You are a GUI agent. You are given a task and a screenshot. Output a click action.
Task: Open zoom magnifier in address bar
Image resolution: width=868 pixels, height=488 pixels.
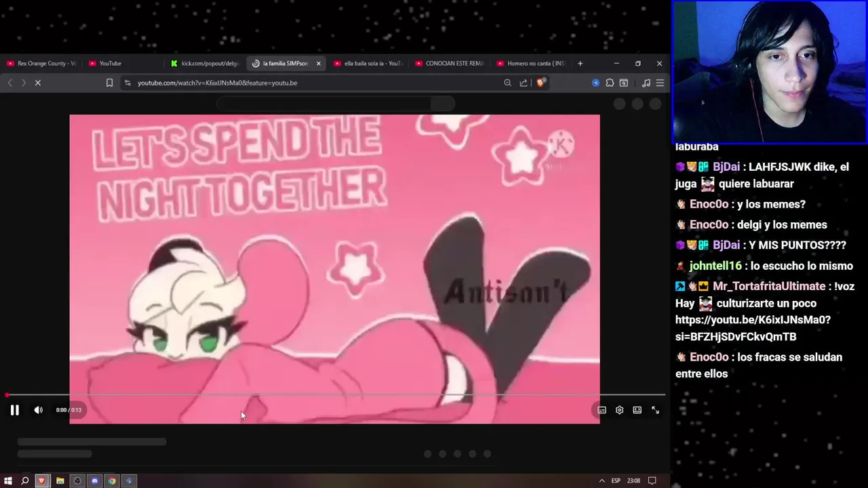[507, 83]
